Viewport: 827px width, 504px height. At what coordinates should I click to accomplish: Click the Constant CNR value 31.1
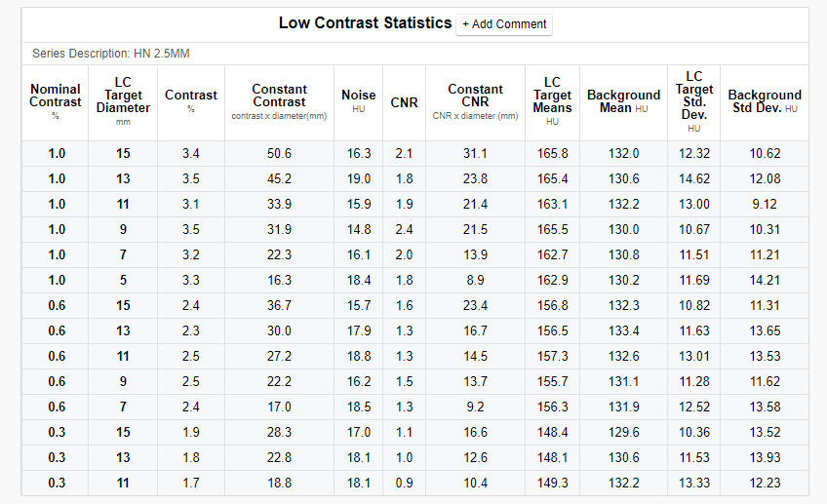point(475,153)
